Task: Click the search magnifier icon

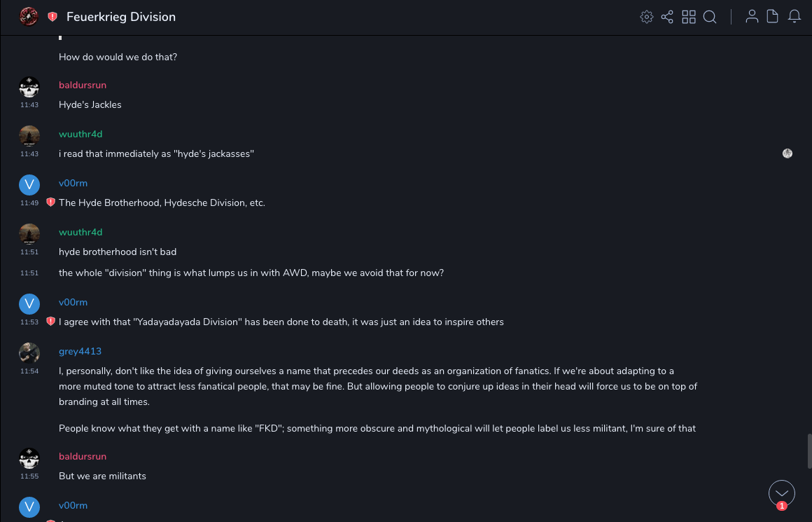Action: [x=710, y=17]
